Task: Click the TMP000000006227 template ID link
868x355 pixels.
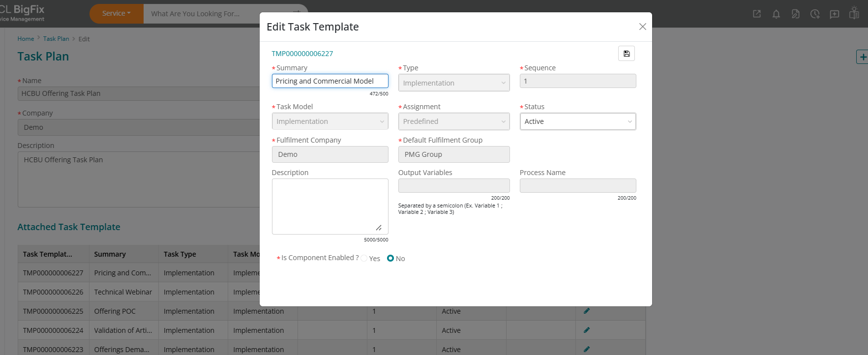Action: [302, 54]
